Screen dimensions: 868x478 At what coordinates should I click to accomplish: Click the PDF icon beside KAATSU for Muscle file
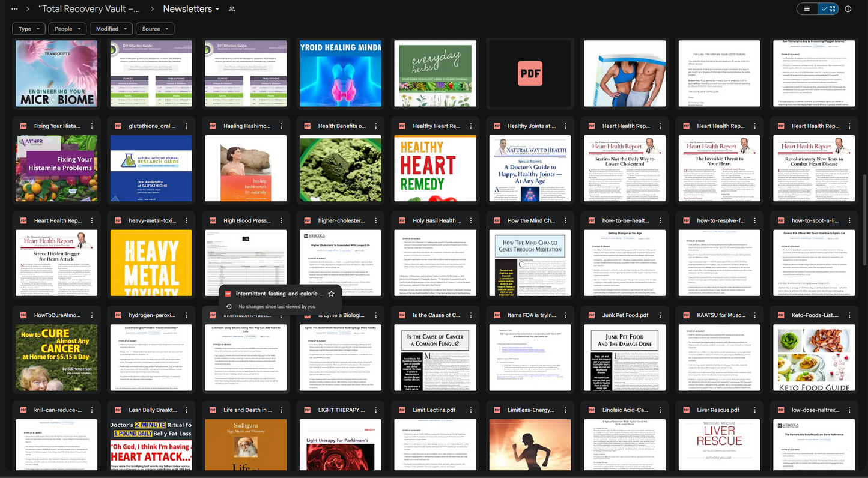tap(686, 315)
